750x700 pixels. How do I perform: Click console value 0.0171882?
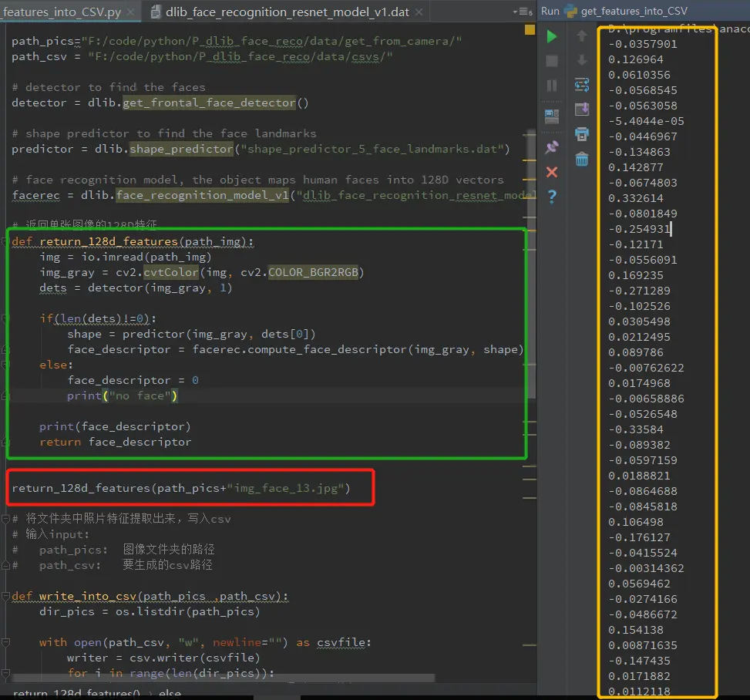(639, 676)
